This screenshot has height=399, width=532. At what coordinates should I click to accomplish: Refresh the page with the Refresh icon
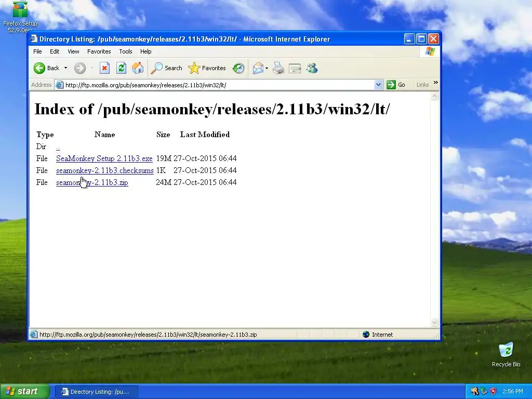121,68
